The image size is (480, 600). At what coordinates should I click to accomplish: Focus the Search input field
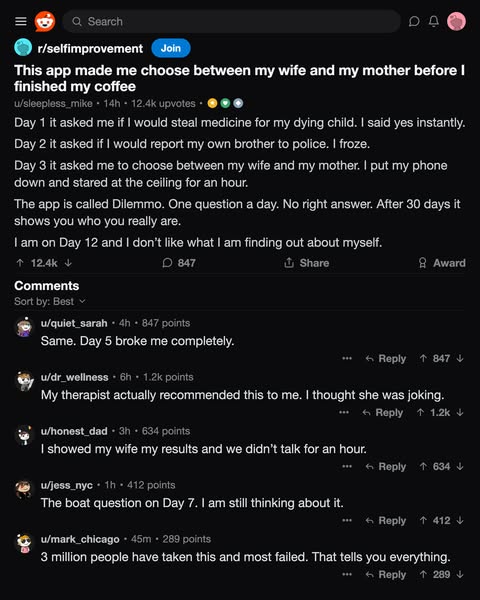tap(231, 21)
